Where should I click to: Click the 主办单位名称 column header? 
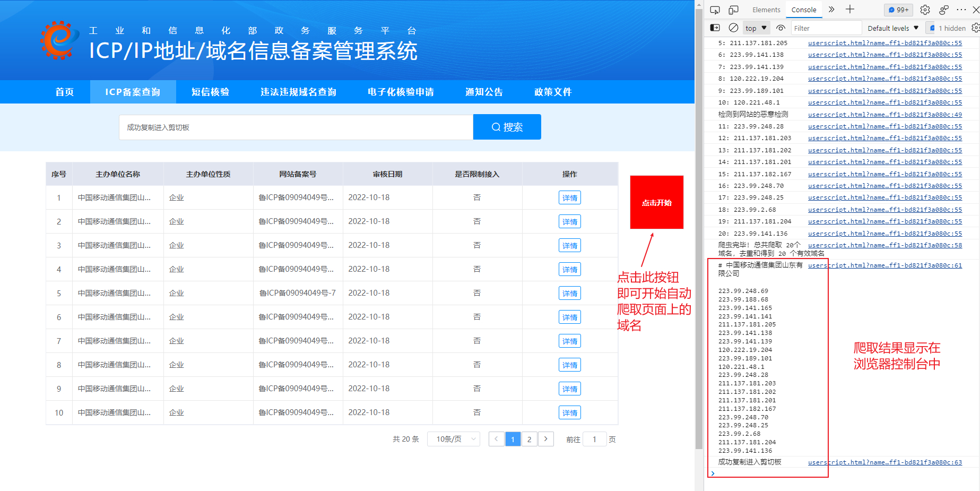pyautogui.click(x=118, y=174)
